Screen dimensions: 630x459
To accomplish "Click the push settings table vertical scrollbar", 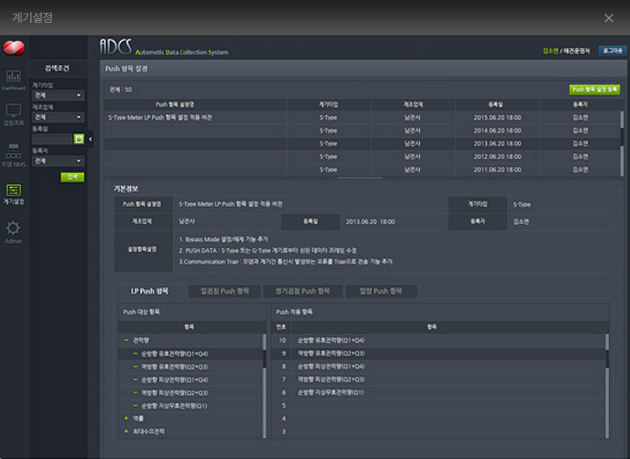I will (x=622, y=143).
